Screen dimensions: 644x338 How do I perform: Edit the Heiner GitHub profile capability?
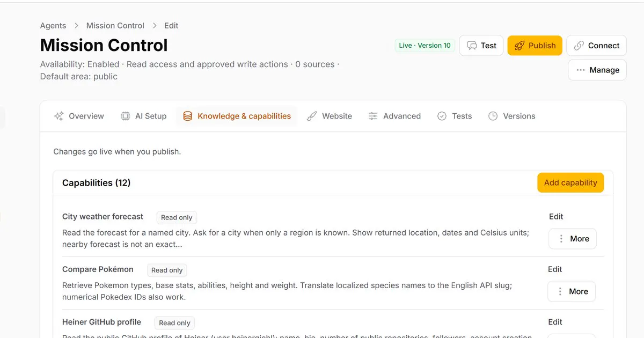click(555, 322)
